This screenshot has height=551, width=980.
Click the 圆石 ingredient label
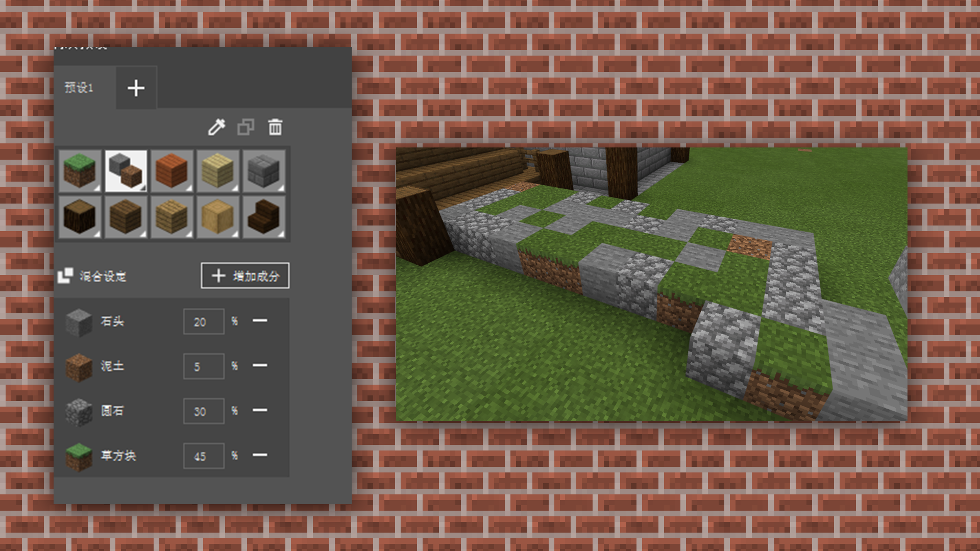(112, 411)
